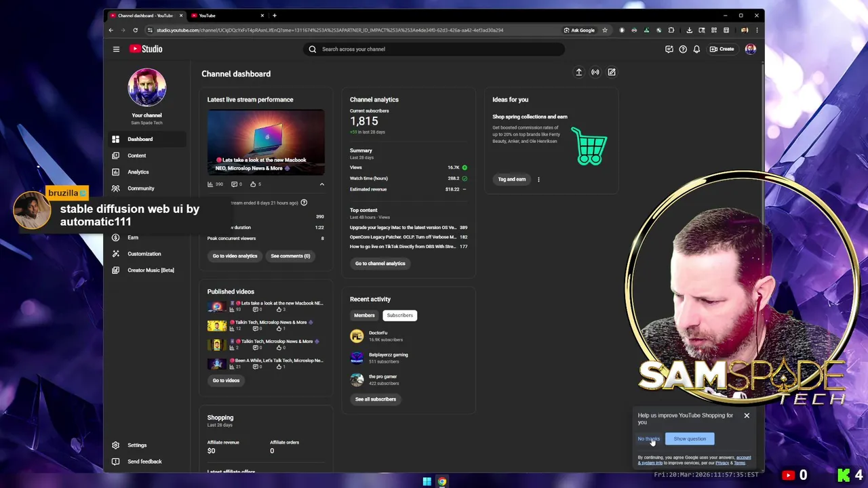Image resolution: width=868 pixels, height=488 pixels.
Task: Click Go to videos
Action: (x=226, y=380)
